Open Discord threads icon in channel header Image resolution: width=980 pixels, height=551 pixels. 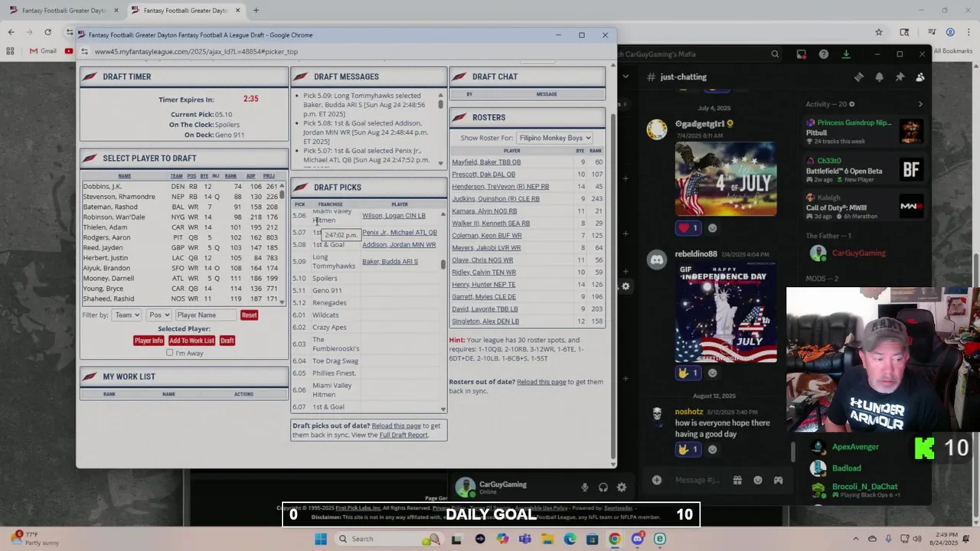tap(859, 77)
